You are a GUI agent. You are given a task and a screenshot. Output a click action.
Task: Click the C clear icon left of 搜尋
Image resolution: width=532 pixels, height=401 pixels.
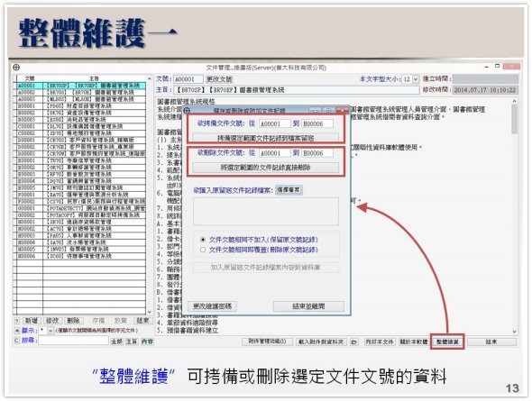click(16, 341)
